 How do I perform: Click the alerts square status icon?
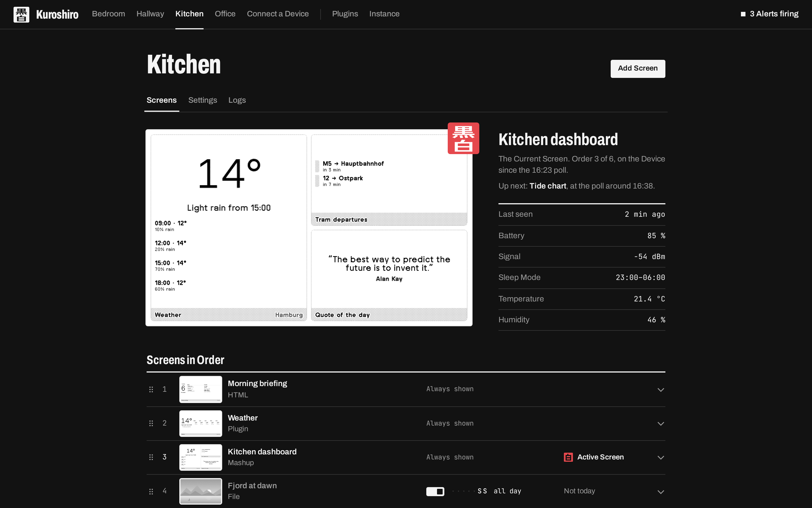pyautogui.click(x=743, y=14)
